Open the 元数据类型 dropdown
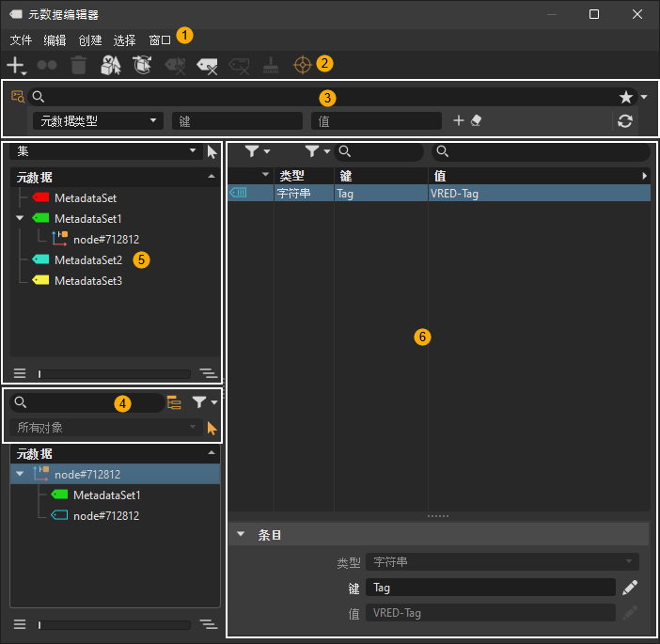The width and height of the screenshot is (660, 644). [98, 121]
